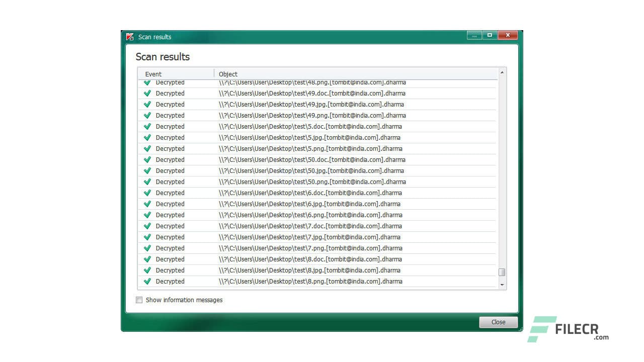
Task: Click the green checkmark for 8.jpg entry
Action: point(147,270)
